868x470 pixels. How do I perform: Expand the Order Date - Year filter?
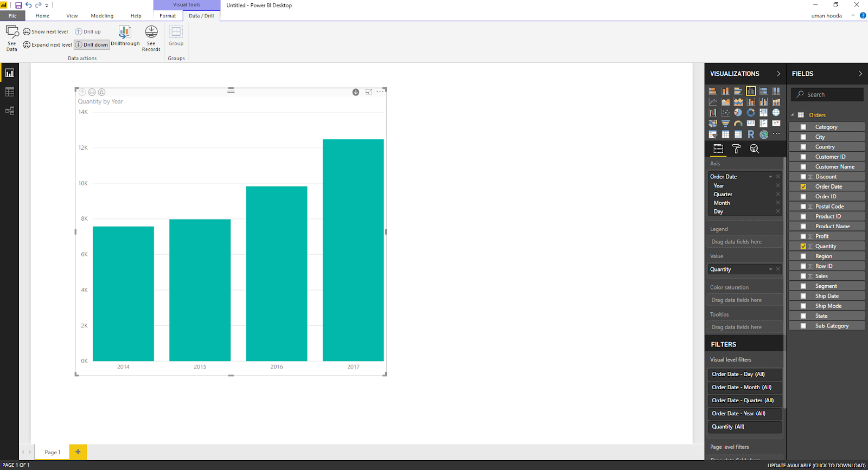[745, 414]
